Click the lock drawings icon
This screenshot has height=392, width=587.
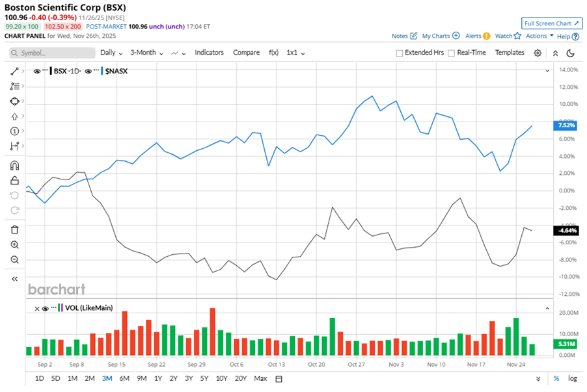[14, 181]
